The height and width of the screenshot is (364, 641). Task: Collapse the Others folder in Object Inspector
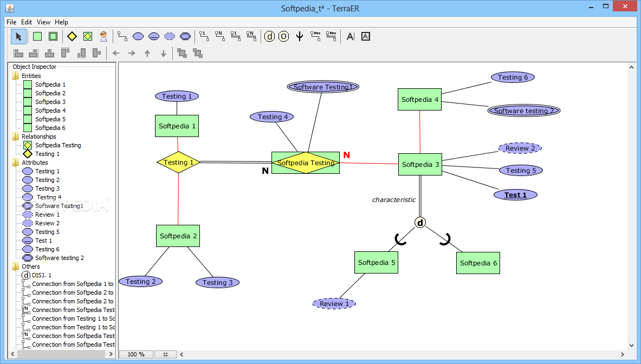(16, 266)
